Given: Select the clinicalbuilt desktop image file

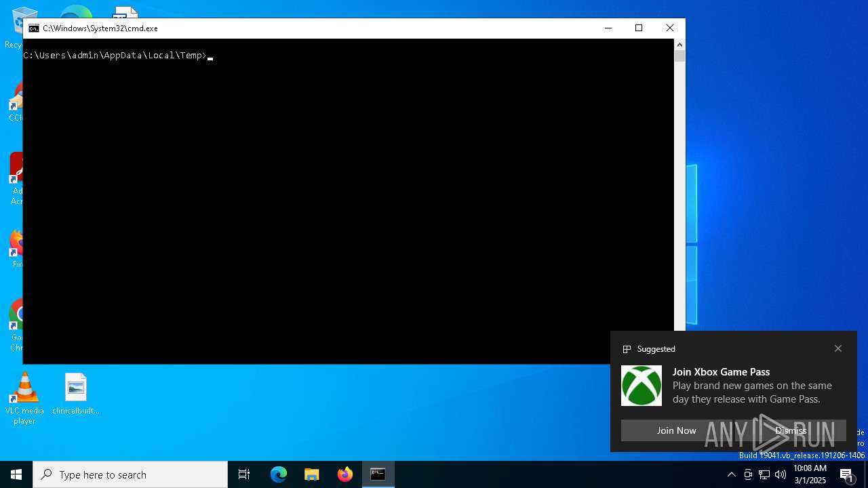Looking at the screenshot, I should 76,394.
